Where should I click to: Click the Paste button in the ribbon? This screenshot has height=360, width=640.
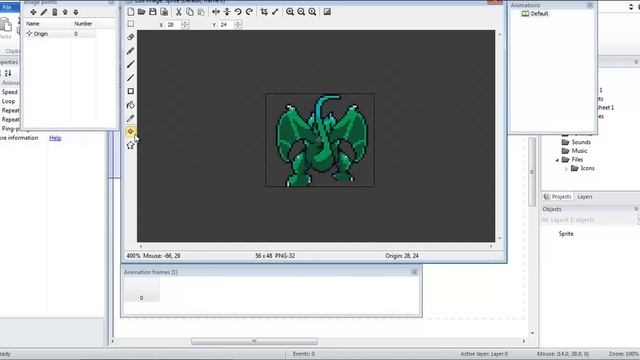coord(6,28)
